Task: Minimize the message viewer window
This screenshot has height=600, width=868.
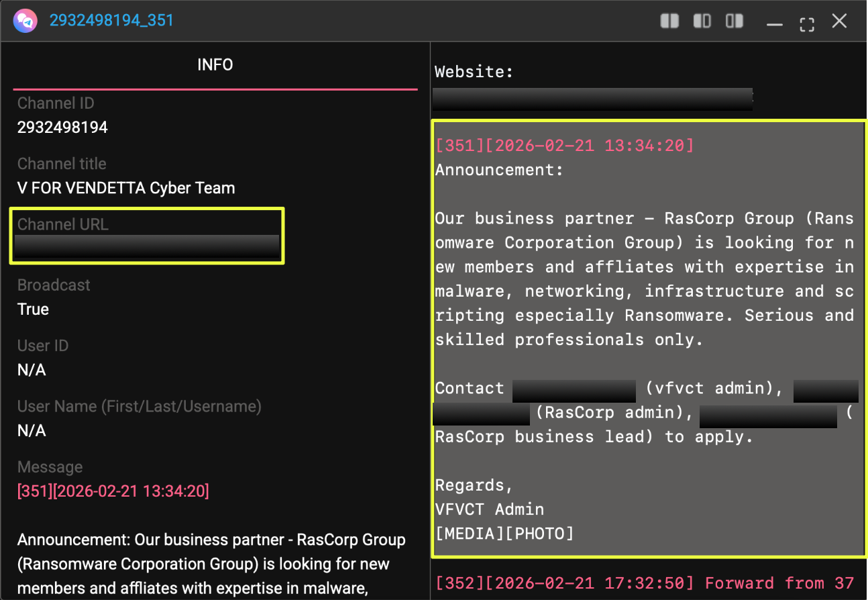Action: (x=775, y=22)
